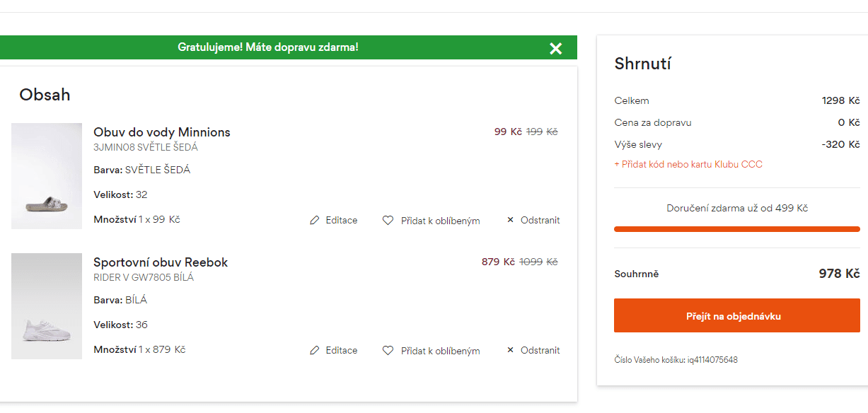Open product title Sportovní obuv Reebok
This screenshot has height=413, width=868.
point(161,262)
